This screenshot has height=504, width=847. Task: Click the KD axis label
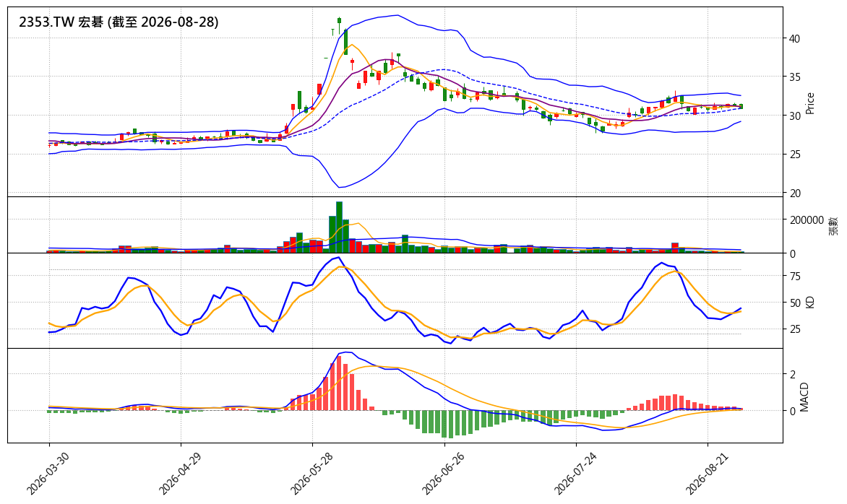click(x=809, y=303)
